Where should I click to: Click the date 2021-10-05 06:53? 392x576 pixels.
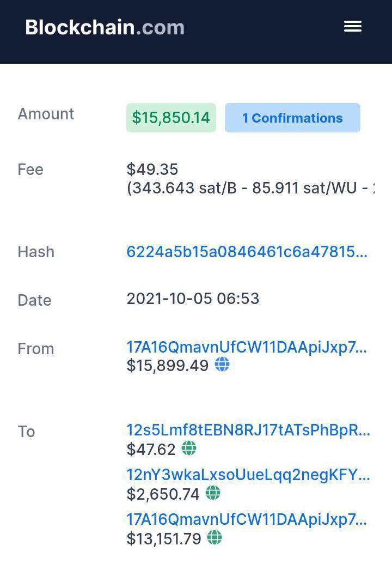(193, 299)
